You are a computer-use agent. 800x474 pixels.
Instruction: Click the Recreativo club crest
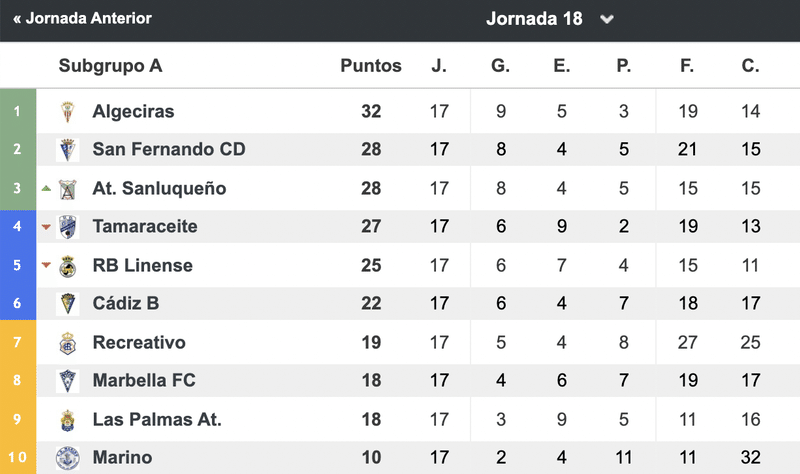point(67,343)
